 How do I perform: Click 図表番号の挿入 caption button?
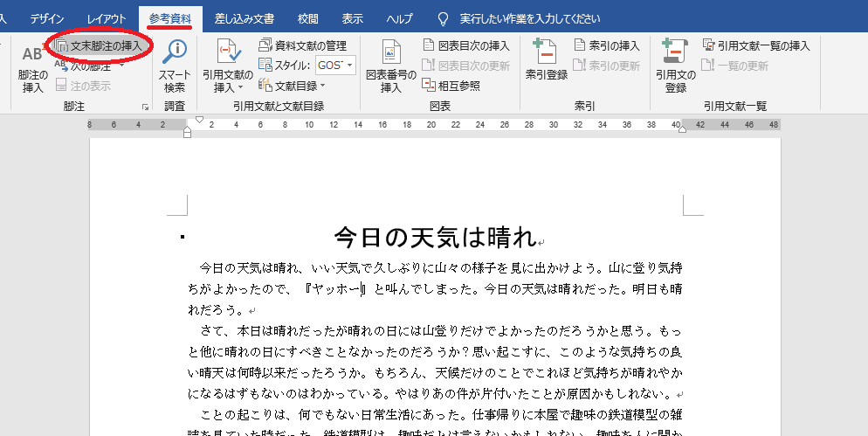coord(391,67)
